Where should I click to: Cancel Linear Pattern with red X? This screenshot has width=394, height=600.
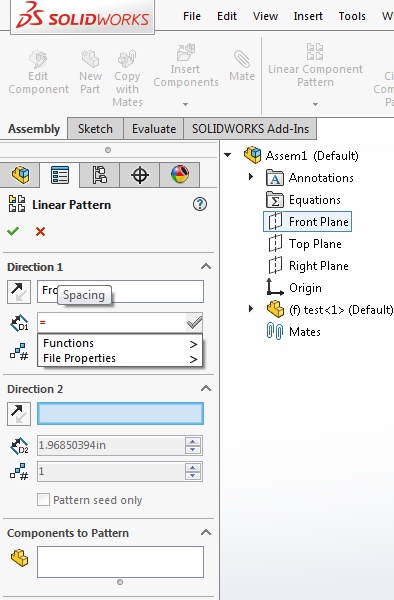click(40, 231)
